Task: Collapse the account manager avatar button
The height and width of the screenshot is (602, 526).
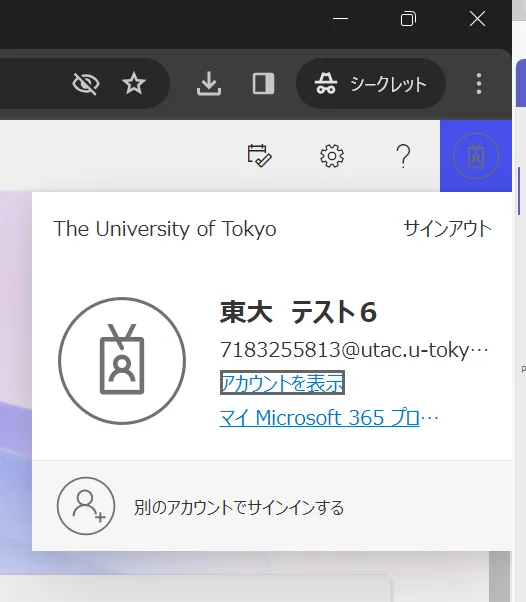Action: point(476,156)
